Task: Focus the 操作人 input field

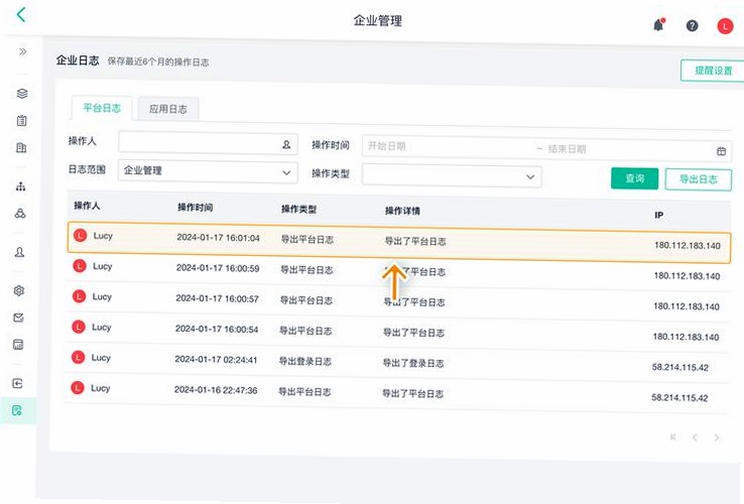Action: (208, 143)
